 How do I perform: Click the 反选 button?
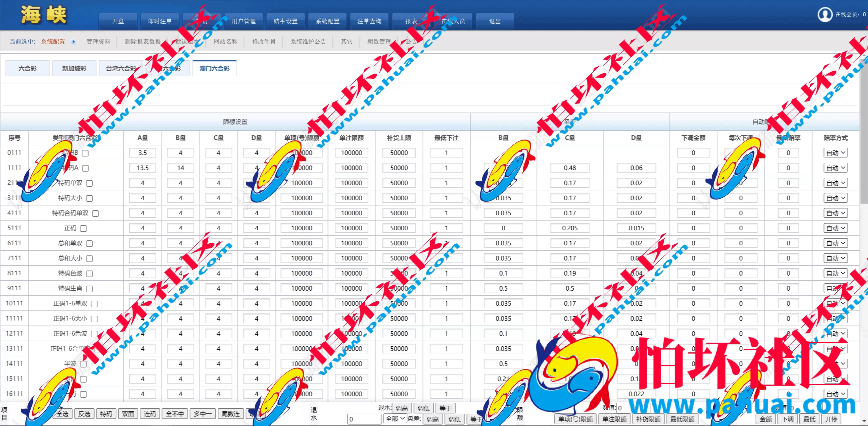coord(84,414)
